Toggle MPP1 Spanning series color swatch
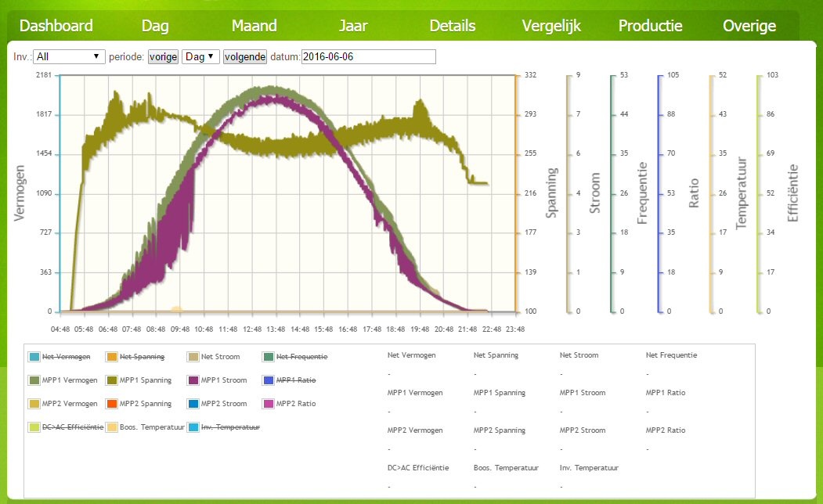This screenshot has width=823, height=504. point(112,380)
